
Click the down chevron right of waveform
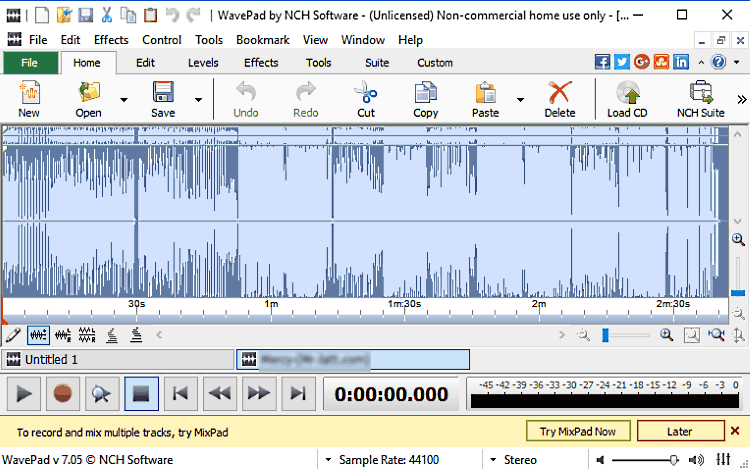pyautogui.click(x=737, y=221)
